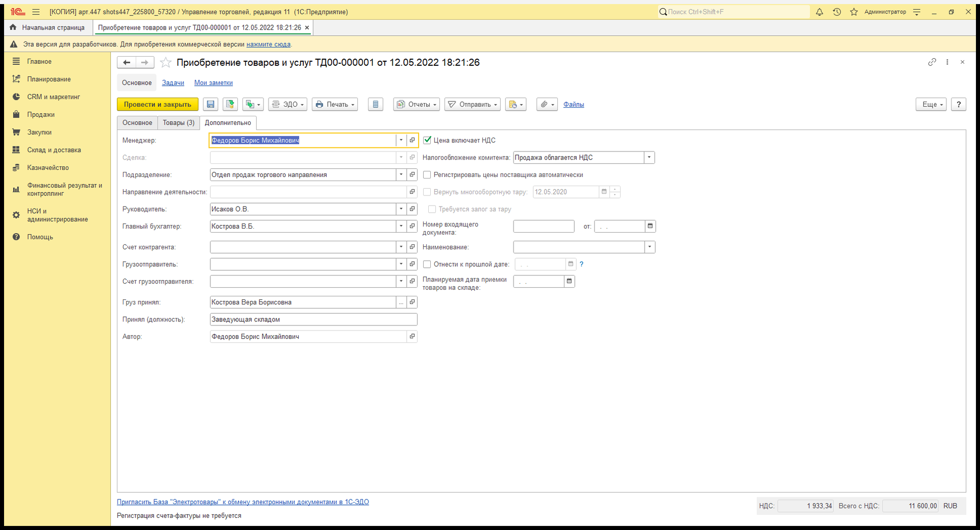The image size is (980, 530).
Task: Click Номер входящего документа input field
Action: [x=544, y=226]
